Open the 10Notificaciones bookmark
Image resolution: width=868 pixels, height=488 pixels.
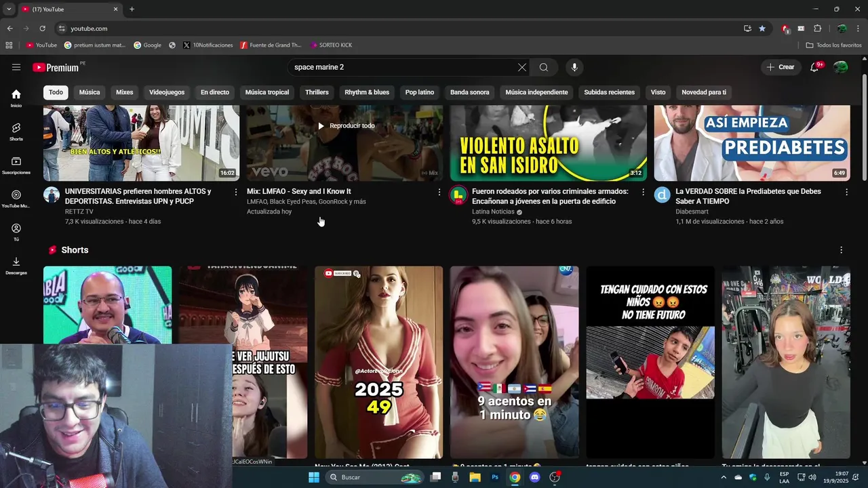tap(208, 45)
